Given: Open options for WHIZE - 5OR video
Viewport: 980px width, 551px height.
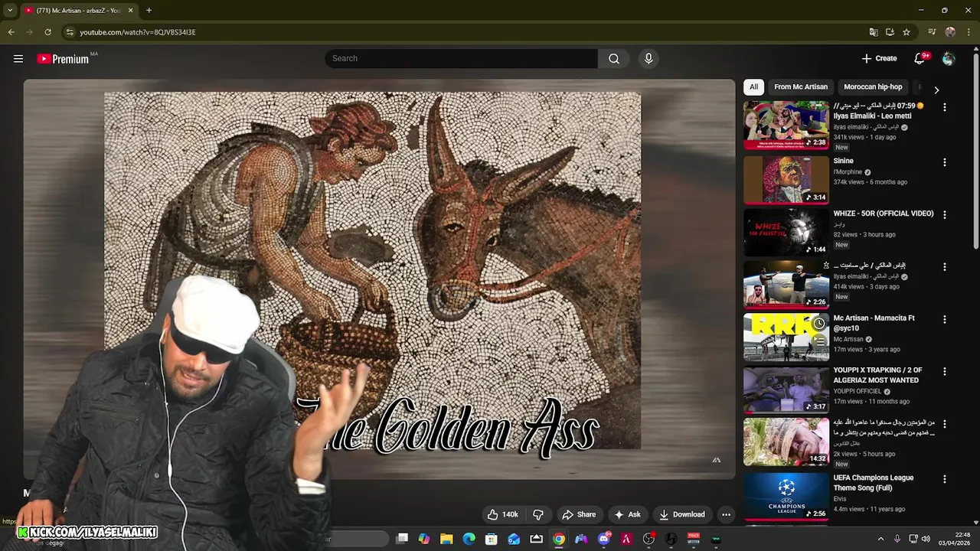Looking at the screenshot, I should click(x=945, y=215).
